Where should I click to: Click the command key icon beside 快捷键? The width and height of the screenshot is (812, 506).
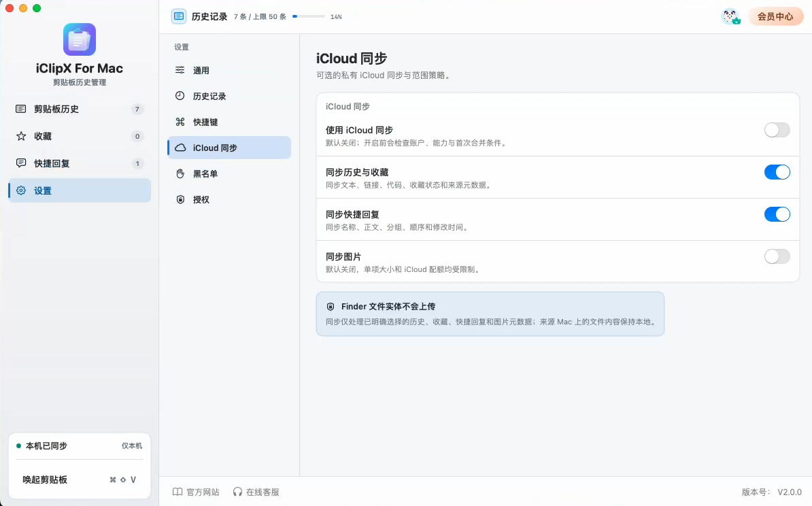[180, 122]
